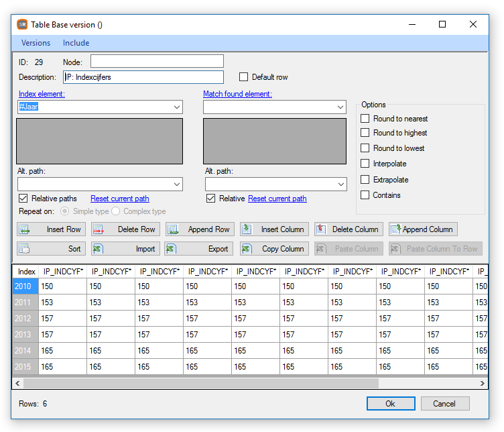This screenshot has height=432, width=504.
Task: Click the first IP_INDCYF* column header
Action: tap(63, 272)
